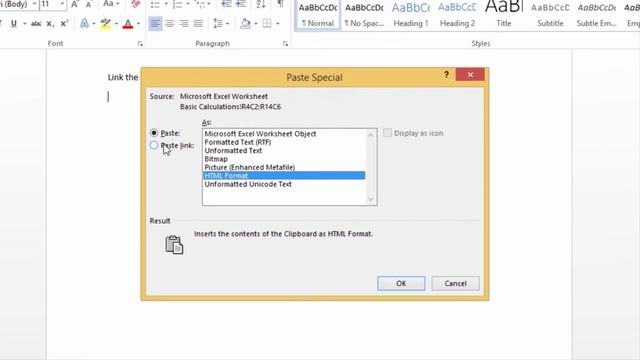This screenshot has height=360, width=640.
Task: Align text left
Action: click(x=155, y=24)
